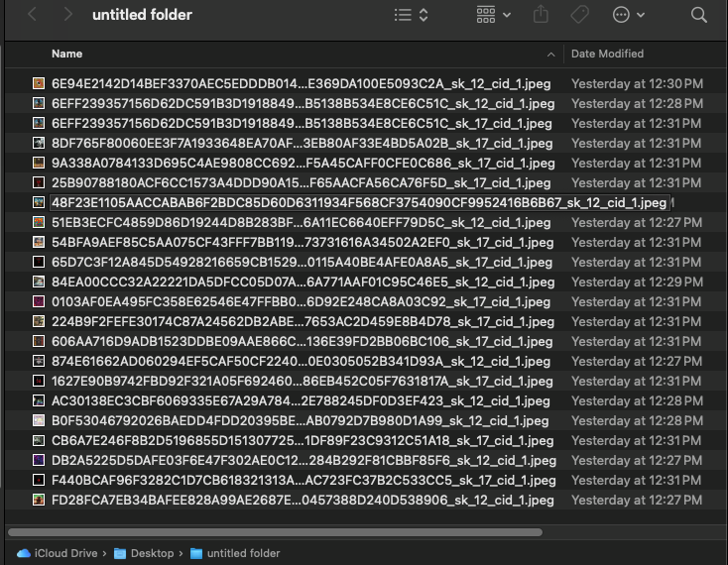Click thumbnail icon of 874E61662AD06029 file
The image size is (728, 565).
(x=39, y=362)
